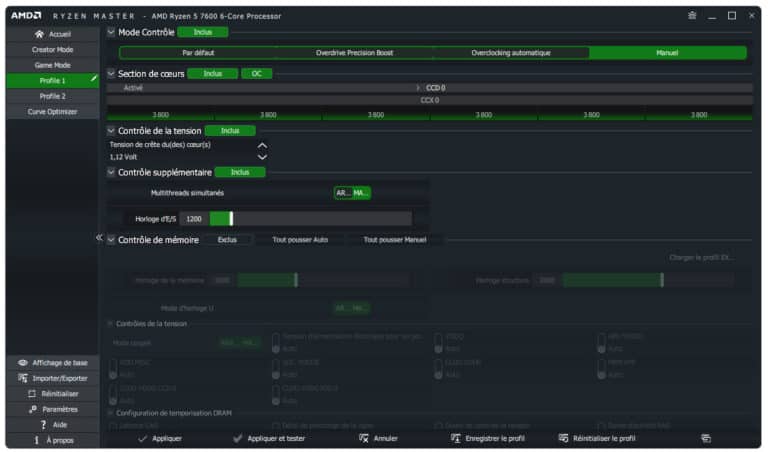This screenshot has width=768, height=452.
Task: Toggle Inclus on Contrôle de la tension
Action: [230, 131]
